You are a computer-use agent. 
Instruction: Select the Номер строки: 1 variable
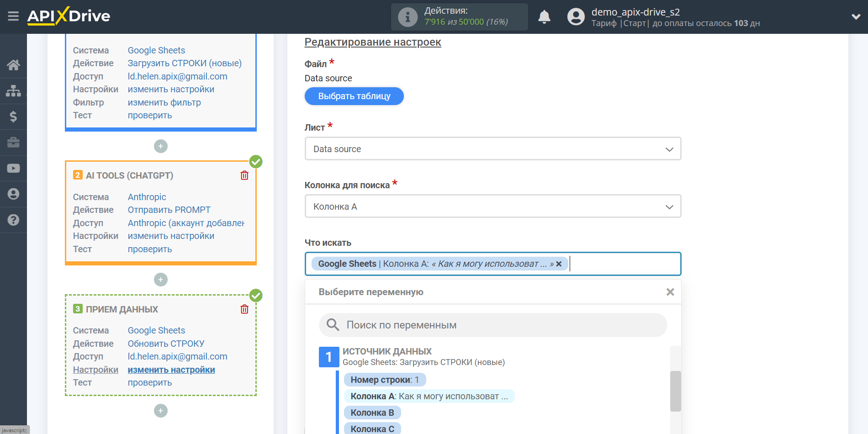click(x=385, y=380)
